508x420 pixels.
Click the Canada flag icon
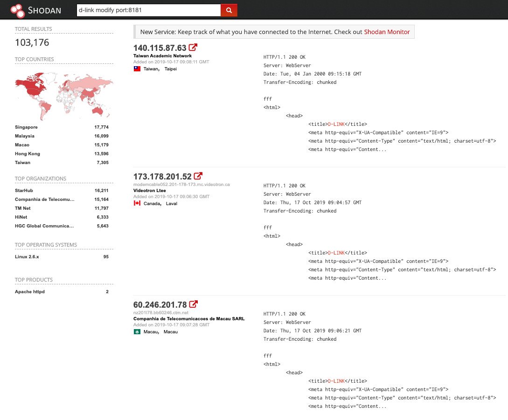point(137,203)
